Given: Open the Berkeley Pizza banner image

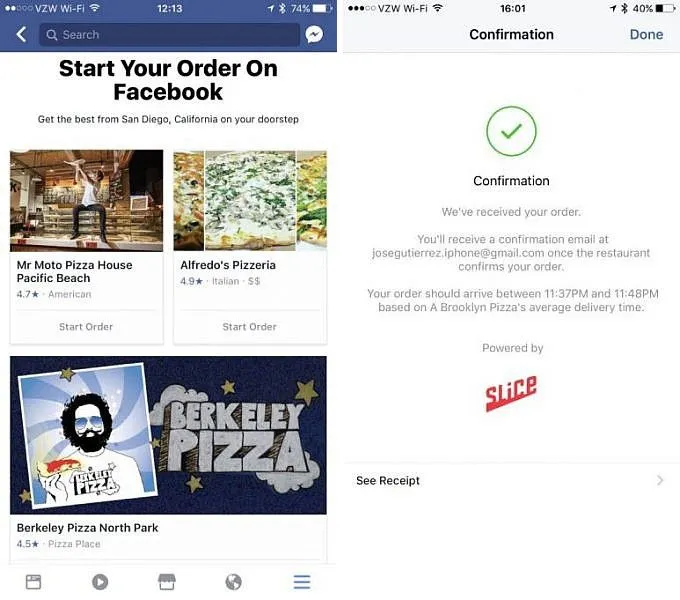Looking at the screenshot, I should 168,435.
